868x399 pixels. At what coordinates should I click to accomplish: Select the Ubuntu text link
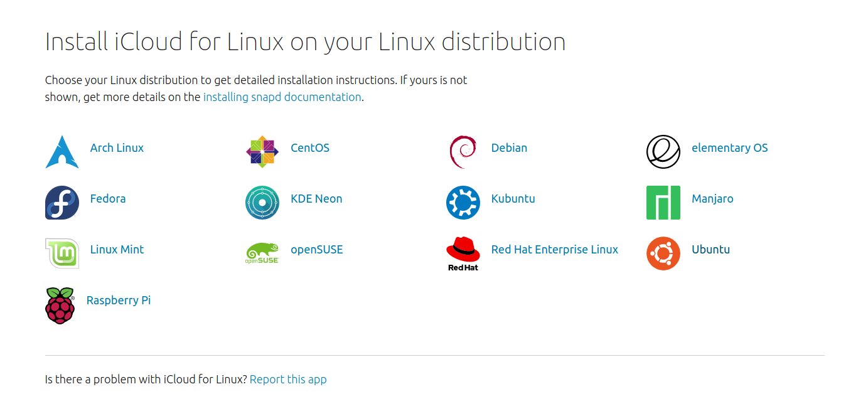coord(710,250)
